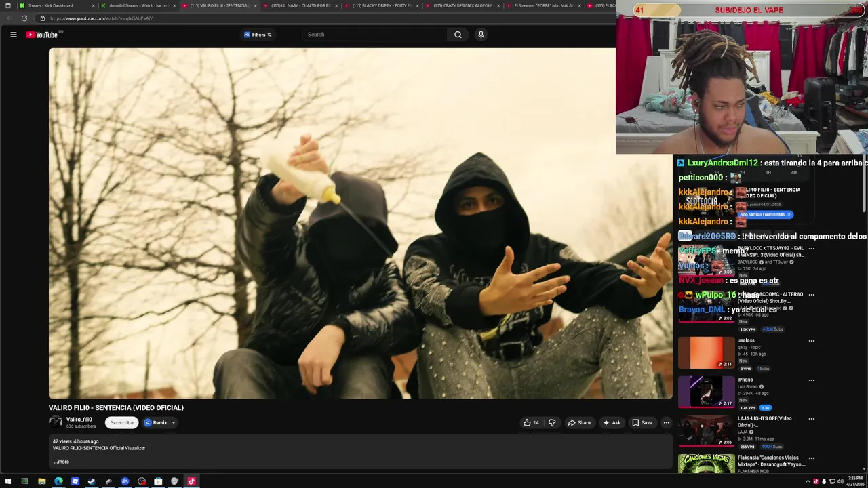This screenshot has height=488, width=868.
Task: Click the Ask AI button
Action: click(611, 422)
